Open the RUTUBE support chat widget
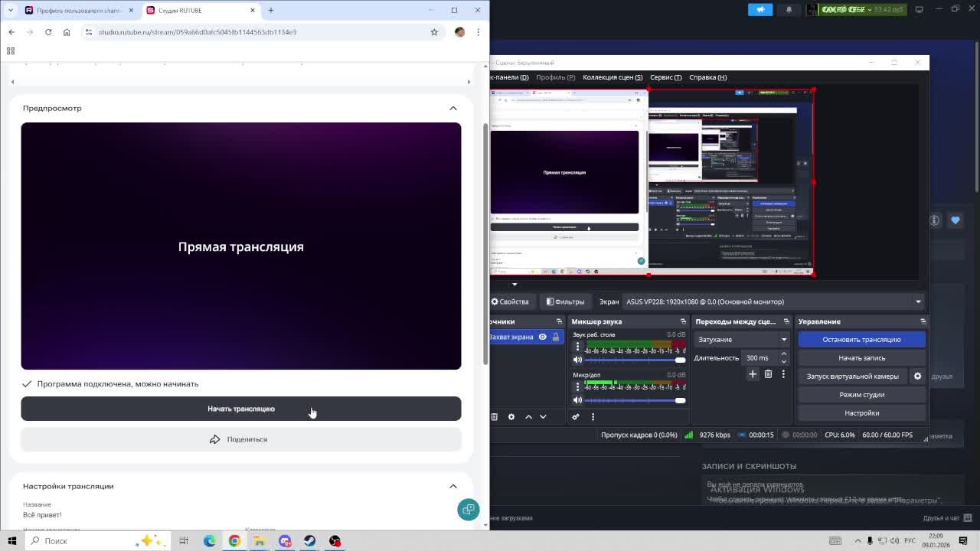Viewport: 980px width, 551px height. 468,510
